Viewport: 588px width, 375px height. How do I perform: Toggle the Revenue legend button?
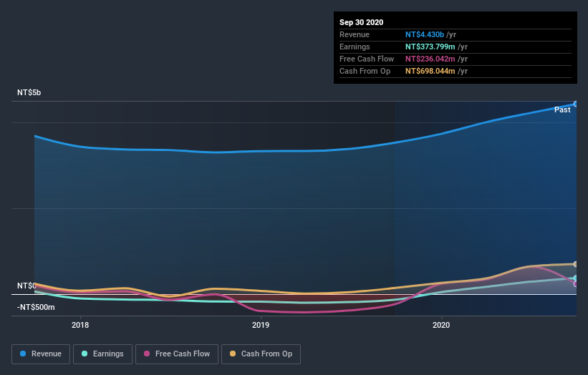(x=41, y=354)
